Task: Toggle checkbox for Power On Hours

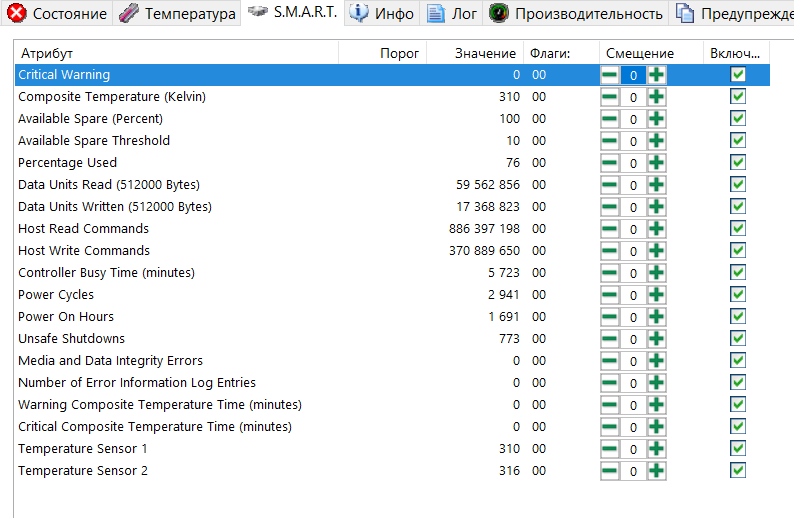Action: coord(738,317)
